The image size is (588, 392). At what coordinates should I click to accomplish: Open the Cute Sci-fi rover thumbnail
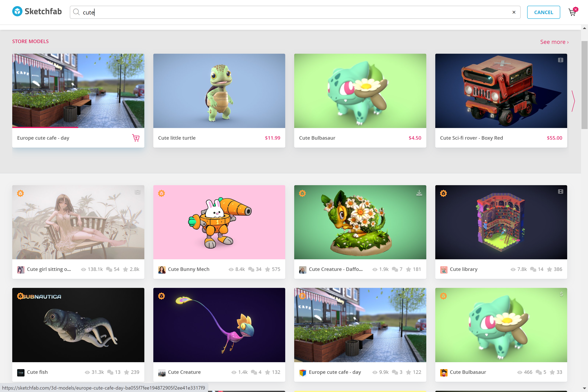tap(501, 91)
